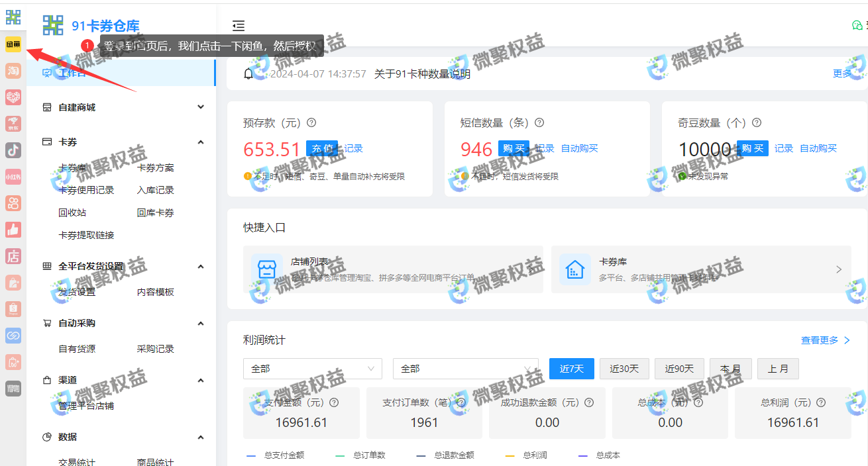Select the orange 快手 platform icon
This screenshot has width=868, height=466.
pos(13,203)
